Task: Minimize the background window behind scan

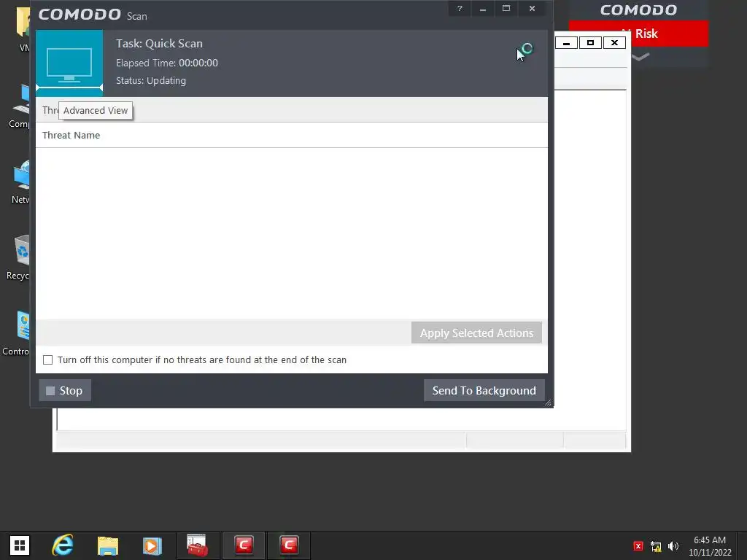Action: [566, 43]
